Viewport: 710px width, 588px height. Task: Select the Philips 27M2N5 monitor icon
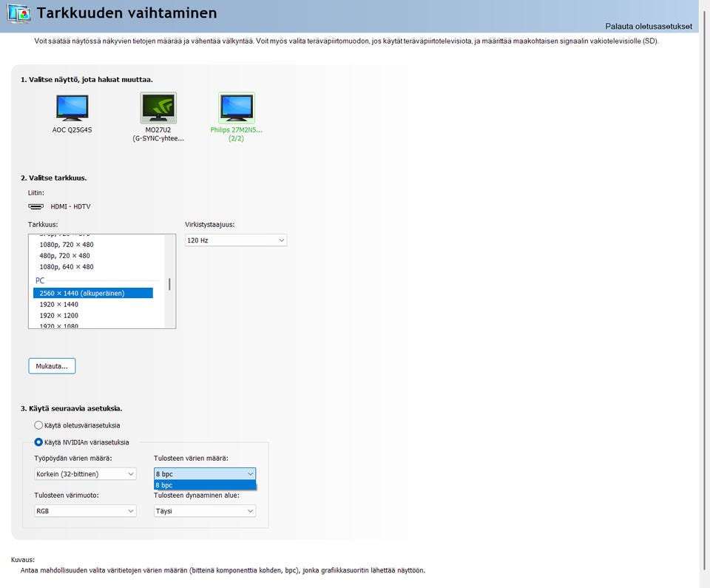click(237, 108)
